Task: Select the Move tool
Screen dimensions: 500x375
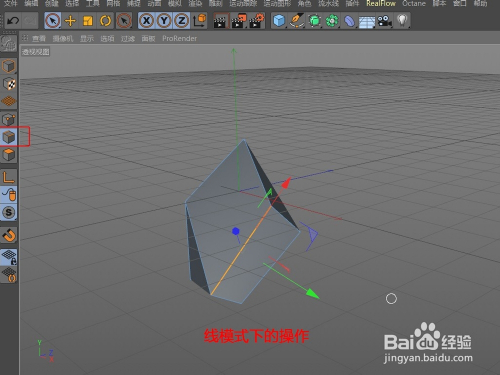Action: [x=70, y=21]
